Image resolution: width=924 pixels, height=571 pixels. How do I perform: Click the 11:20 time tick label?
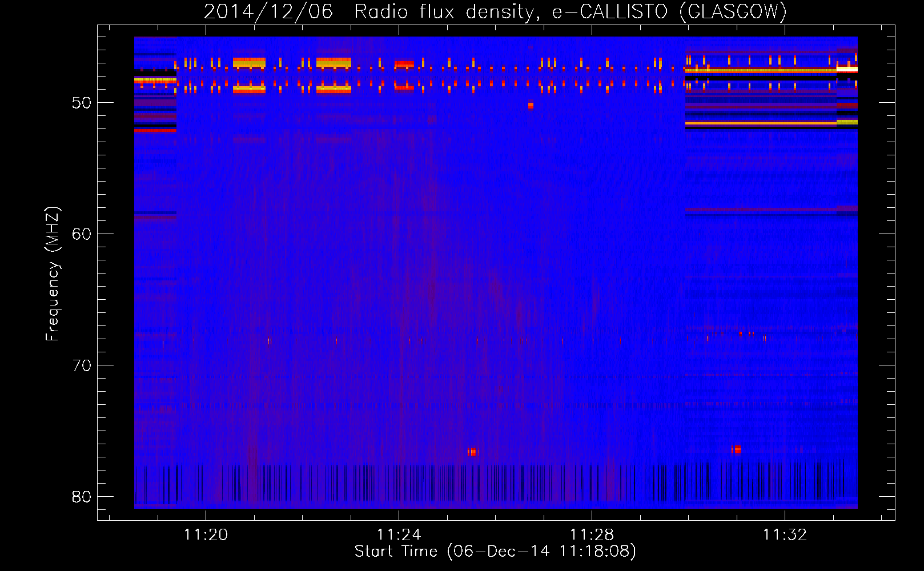pos(206,534)
